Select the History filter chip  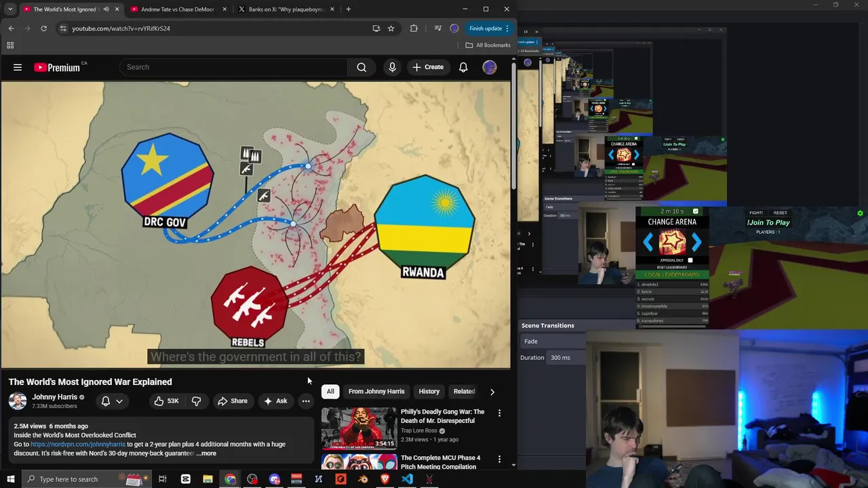pyautogui.click(x=429, y=392)
